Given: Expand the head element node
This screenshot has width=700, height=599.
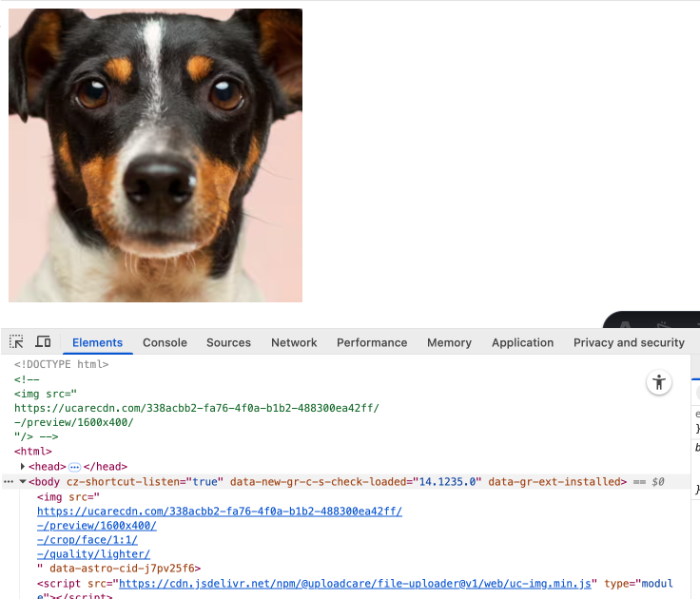Looking at the screenshot, I should pos(23,467).
